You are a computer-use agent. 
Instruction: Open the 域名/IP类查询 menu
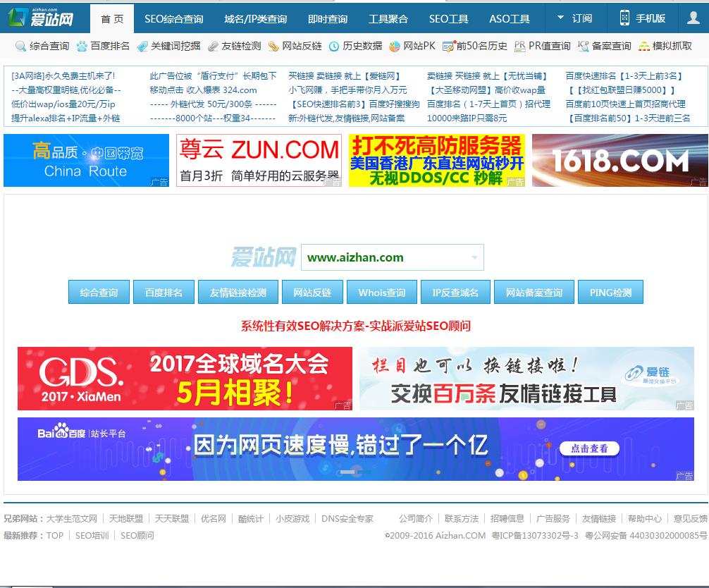pos(255,18)
